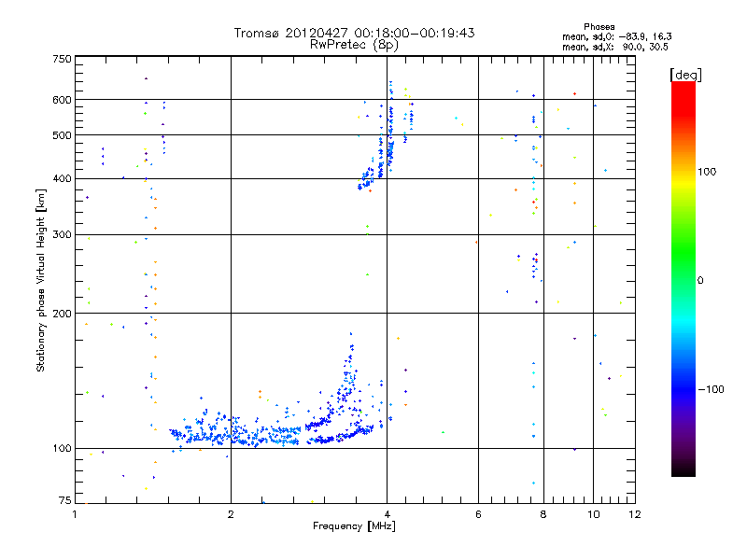Image resolution: width=747 pixels, height=560 pixels.
Task: Click the y-axis tick label '75'
Action: tap(65, 500)
